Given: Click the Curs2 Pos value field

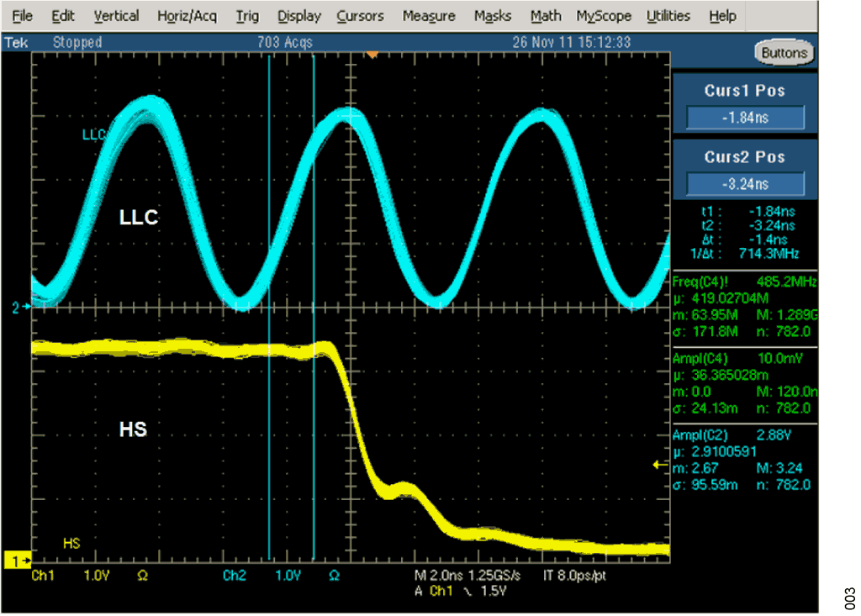Looking at the screenshot, I should pos(745,184).
